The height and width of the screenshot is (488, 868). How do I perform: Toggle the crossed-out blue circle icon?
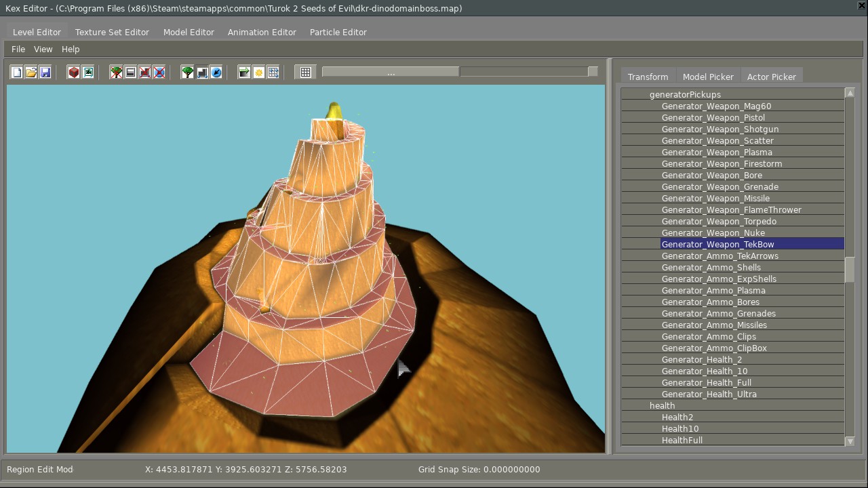click(x=159, y=73)
